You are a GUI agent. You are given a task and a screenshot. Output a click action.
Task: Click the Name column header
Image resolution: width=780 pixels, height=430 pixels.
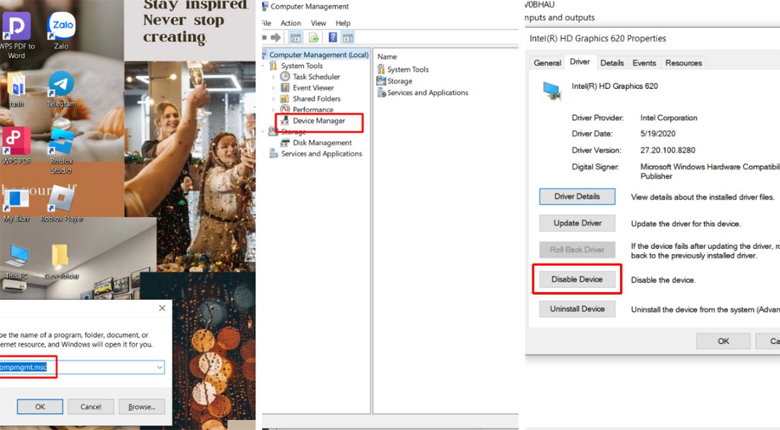click(x=387, y=57)
